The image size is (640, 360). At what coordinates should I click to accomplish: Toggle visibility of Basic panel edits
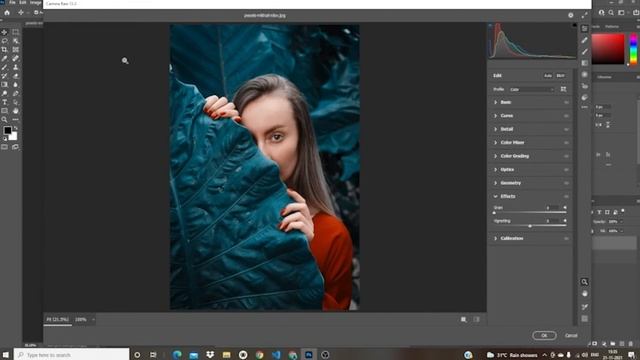point(566,102)
